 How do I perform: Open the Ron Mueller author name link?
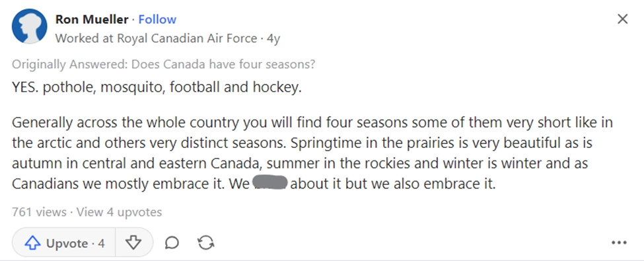click(x=92, y=19)
